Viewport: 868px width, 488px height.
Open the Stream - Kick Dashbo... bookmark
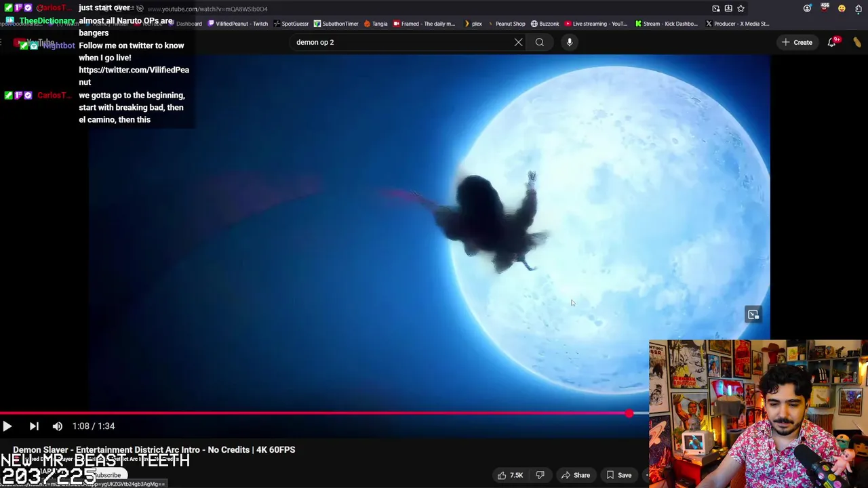[666, 24]
